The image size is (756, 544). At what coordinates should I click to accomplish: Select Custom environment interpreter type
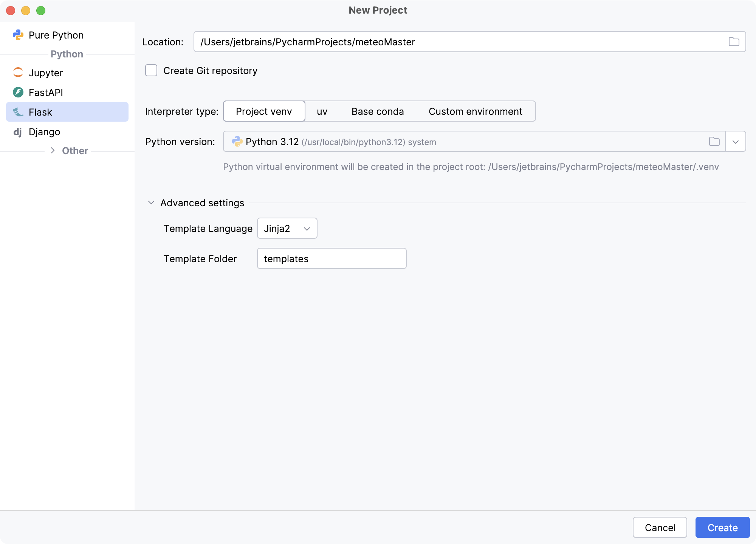[x=475, y=111]
